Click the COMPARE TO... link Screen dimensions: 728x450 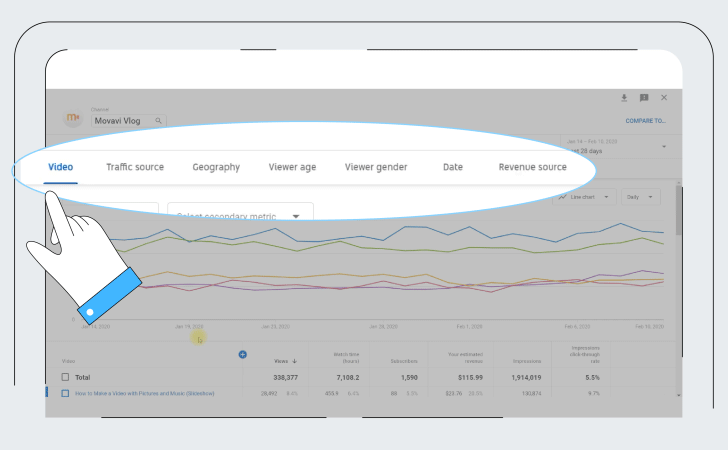645,121
